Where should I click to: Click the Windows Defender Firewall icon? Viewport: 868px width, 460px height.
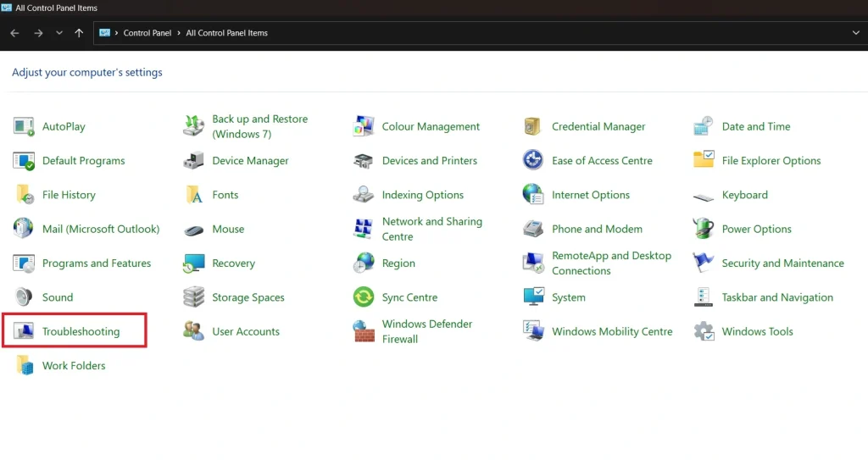pyautogui.click(x=364, y=331)
